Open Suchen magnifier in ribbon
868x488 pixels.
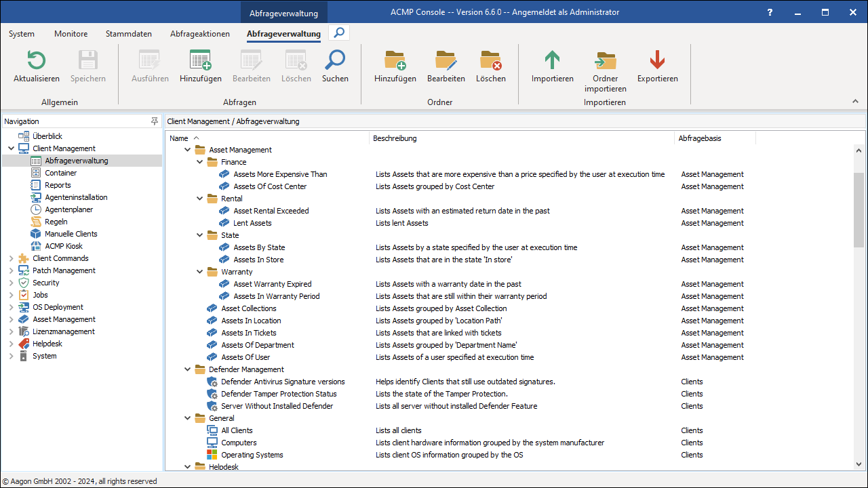pos(335,61)
